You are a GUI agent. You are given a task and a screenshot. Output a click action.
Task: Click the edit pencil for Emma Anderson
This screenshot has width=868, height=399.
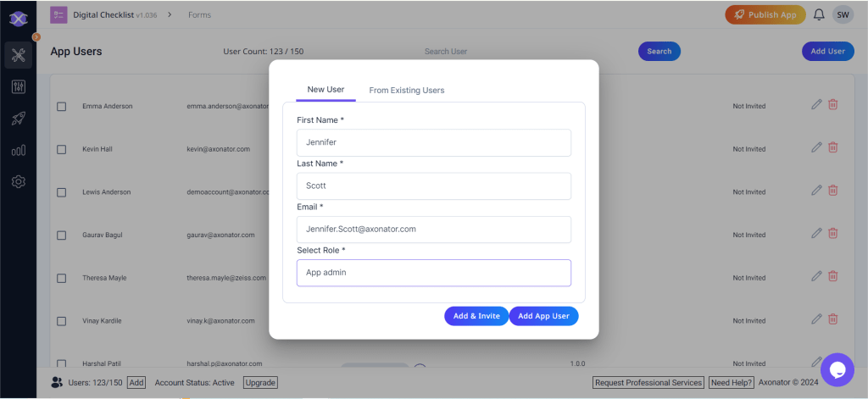pos(816,104)
